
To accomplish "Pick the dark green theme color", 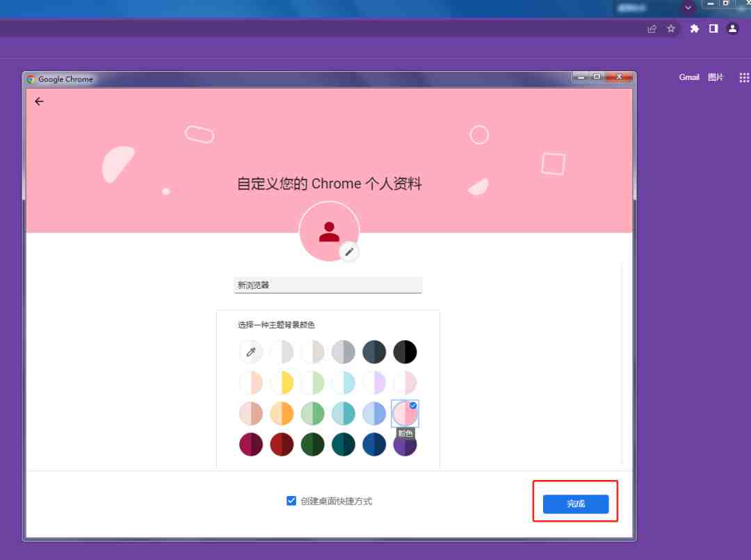I will click(x=312, y=445).
